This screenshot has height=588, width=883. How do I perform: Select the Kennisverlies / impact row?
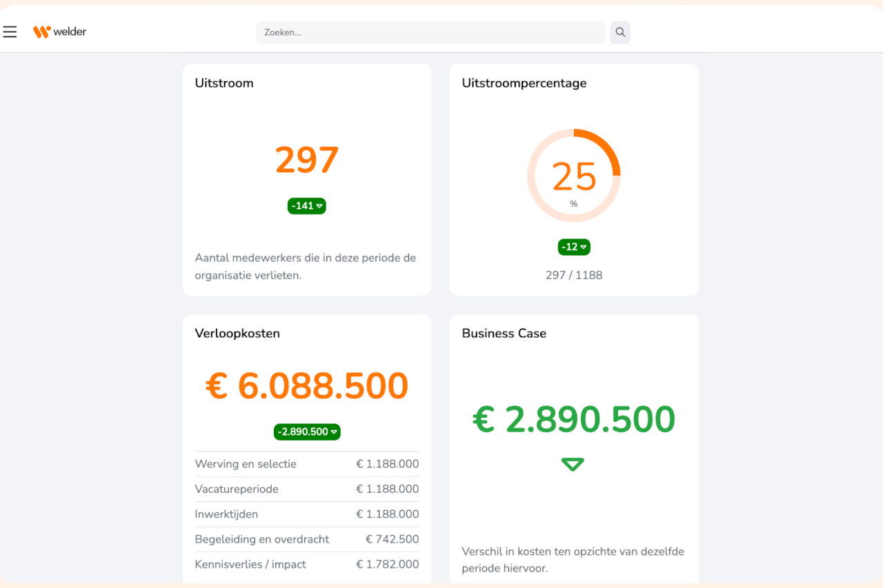coord(307,564)
